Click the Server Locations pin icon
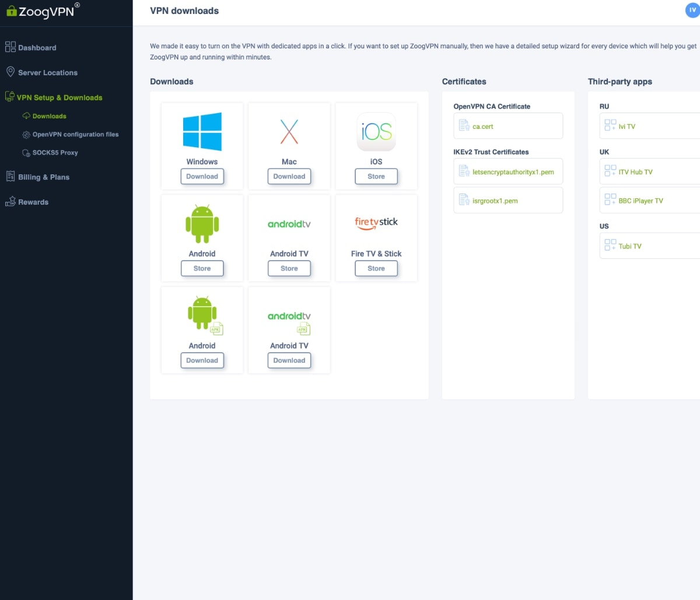This screenshot has width=700, height=600. pyautogui.click(x=10, y=72)
